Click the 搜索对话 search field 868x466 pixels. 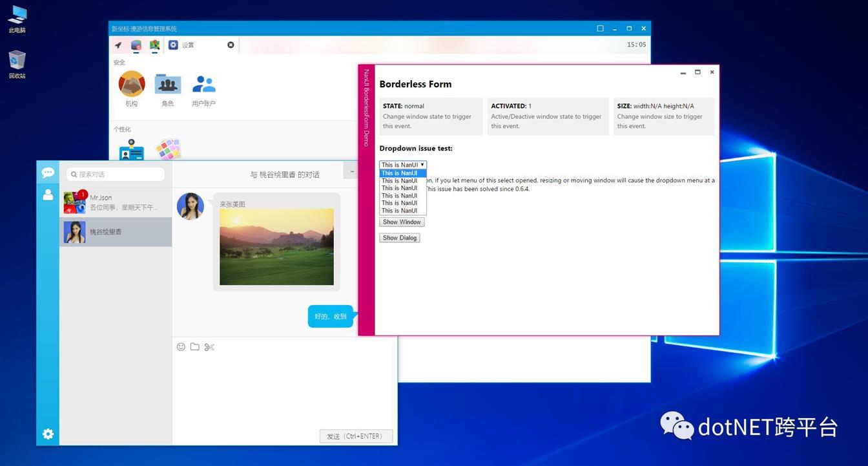point(116,174)
